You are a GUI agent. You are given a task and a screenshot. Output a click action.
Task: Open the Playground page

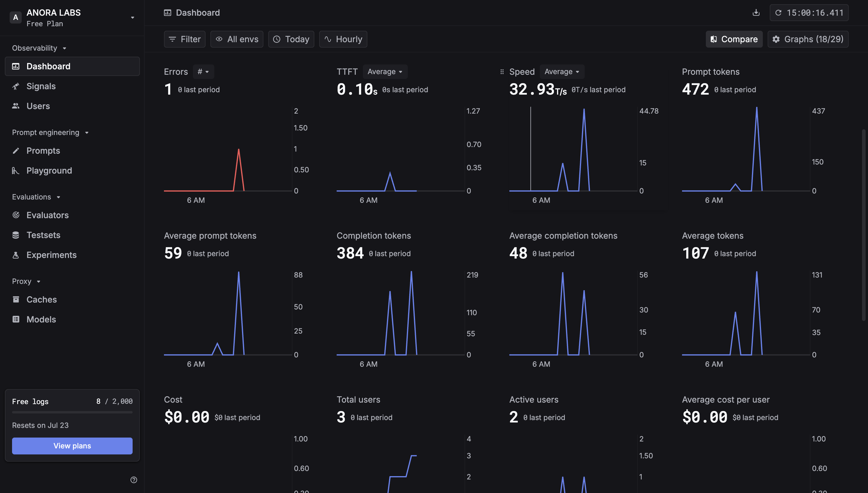tap(49, 170)
